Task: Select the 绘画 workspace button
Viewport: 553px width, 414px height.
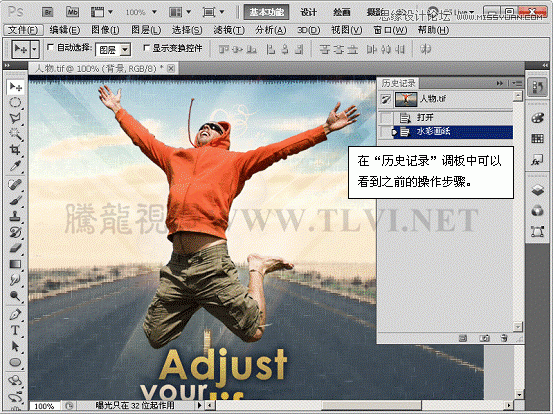Action: [341, 12]
